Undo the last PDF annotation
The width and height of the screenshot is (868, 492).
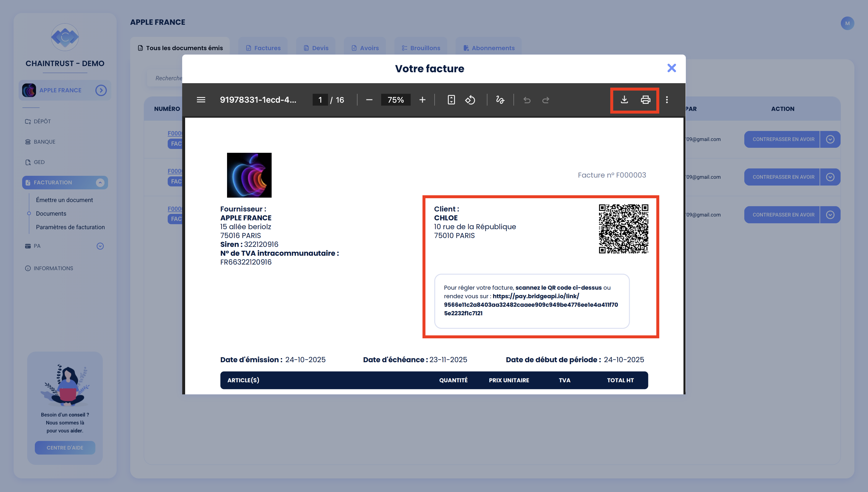pos(527,100)
